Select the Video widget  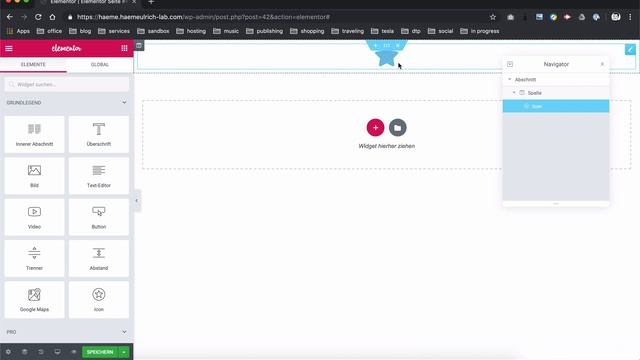pyautogui.click(x=34, y=217)
